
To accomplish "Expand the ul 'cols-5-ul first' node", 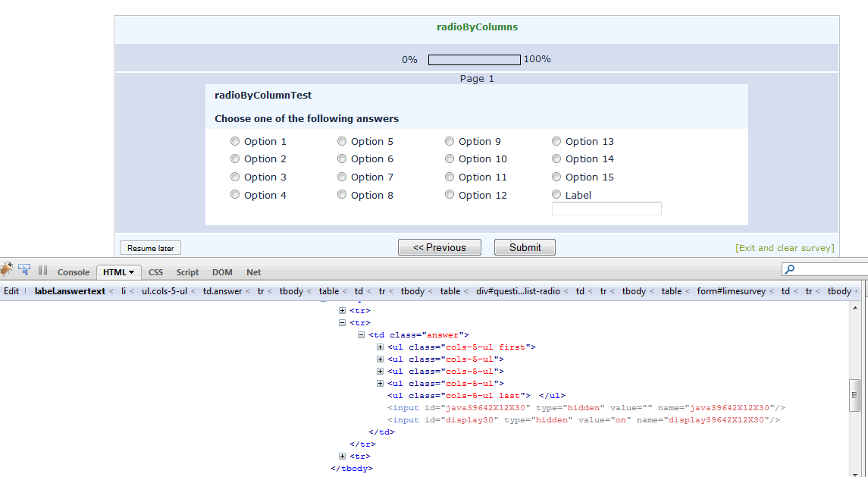I will tap(381, 347).
